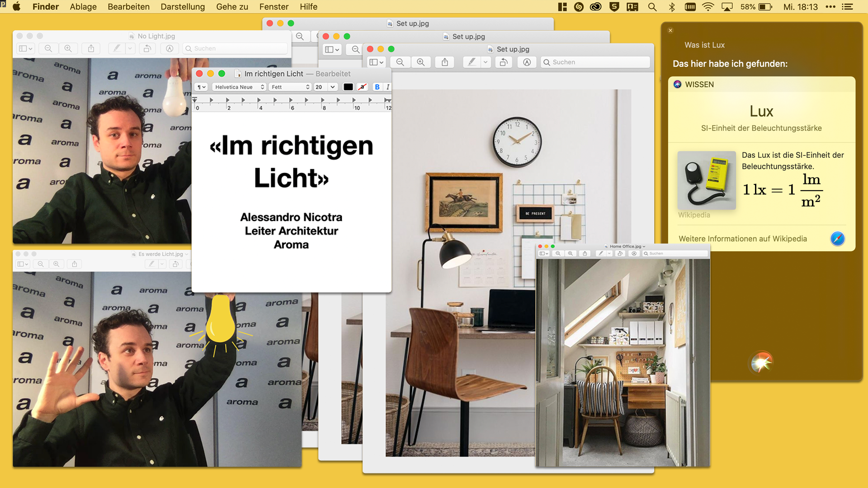
Task: Zoom in on front Set up.jpg image
Action: (x=420, y=62)
